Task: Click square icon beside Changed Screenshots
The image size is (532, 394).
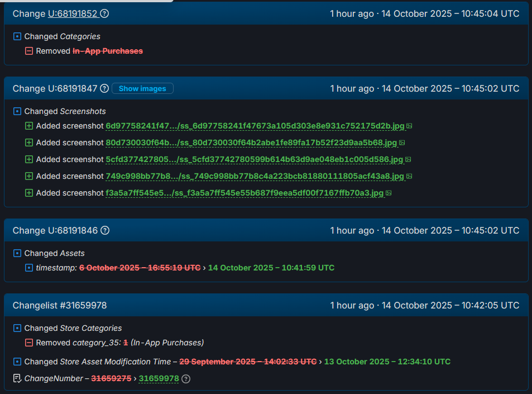Action: [17, 111]
